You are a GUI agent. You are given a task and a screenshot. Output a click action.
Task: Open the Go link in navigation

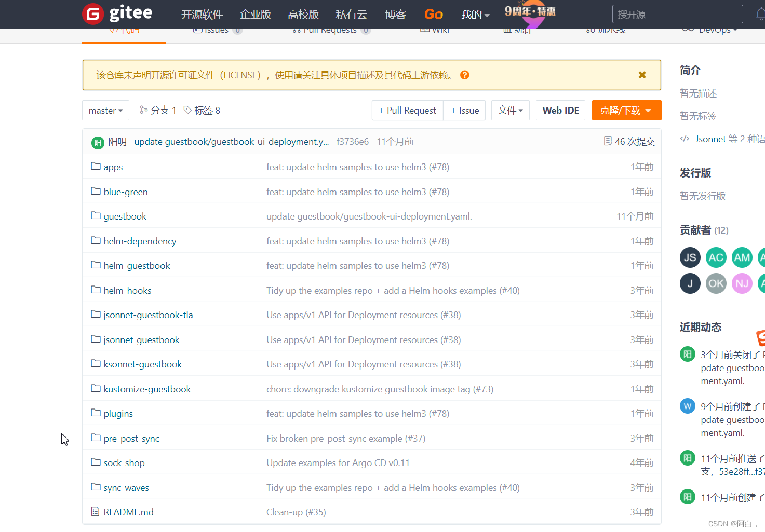click(x=434, y=15)
